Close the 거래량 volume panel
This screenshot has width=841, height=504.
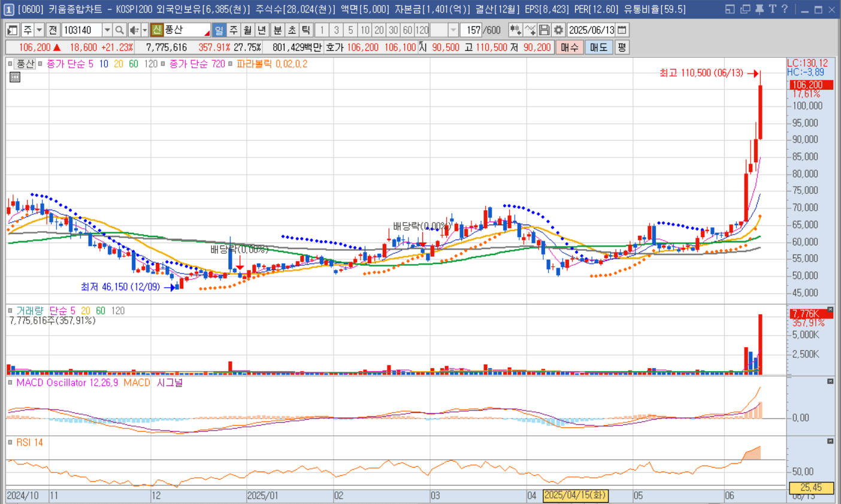click(830, 309)
